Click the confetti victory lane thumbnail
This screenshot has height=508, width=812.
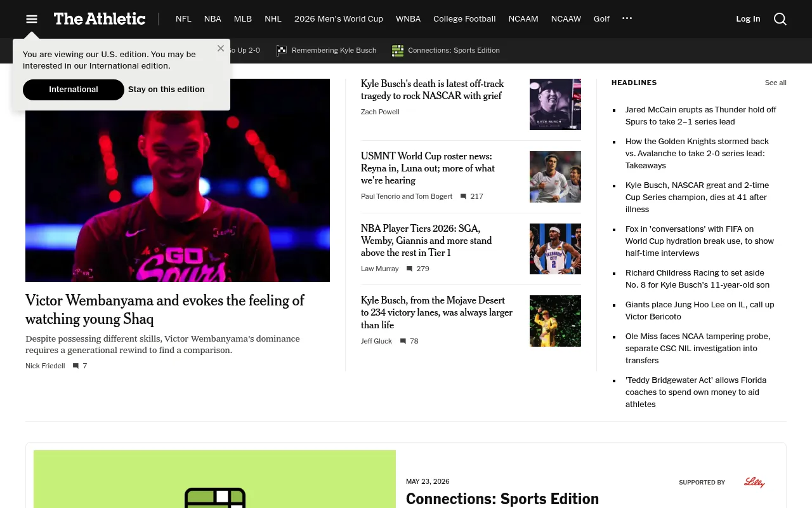tap(555, 321)
